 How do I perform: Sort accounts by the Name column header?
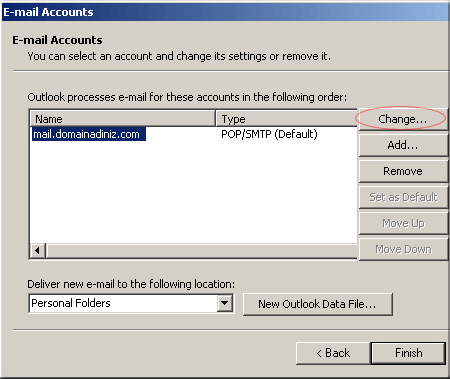tap(123, 119)
